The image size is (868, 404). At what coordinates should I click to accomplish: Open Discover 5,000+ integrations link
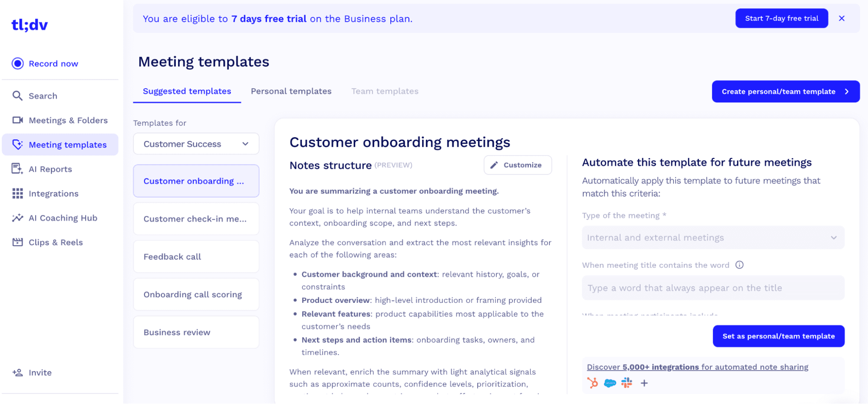[697, 367]
